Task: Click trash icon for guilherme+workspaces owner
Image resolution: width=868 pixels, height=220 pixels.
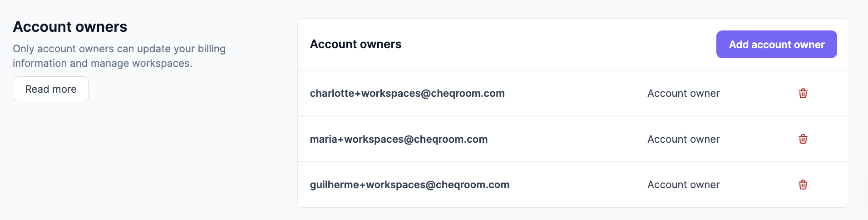Action: pyautogui.click(x=803, y=185)
